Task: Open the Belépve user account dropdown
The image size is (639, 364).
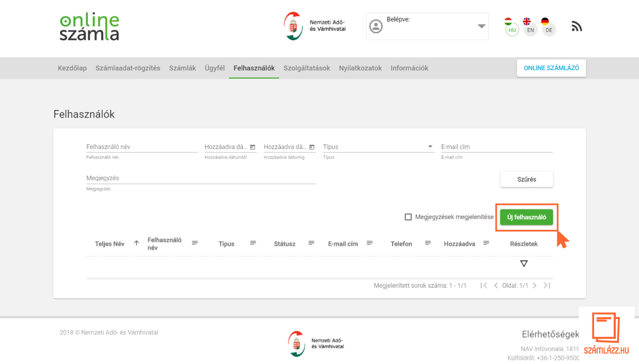Action: click(481, 26)
